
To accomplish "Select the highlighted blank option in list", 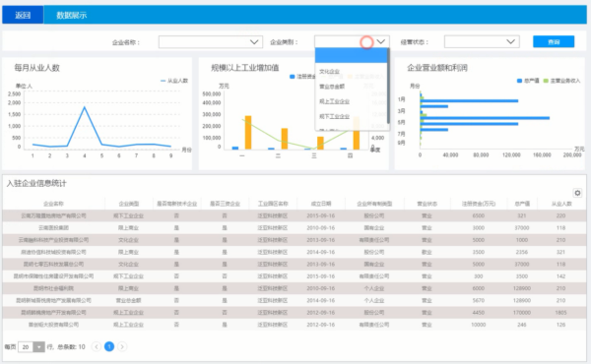I will click(x=351, y=56).
